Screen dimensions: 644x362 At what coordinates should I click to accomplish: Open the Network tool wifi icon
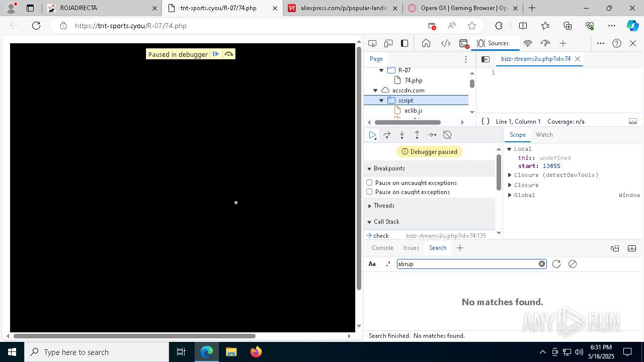click(528, 43)
